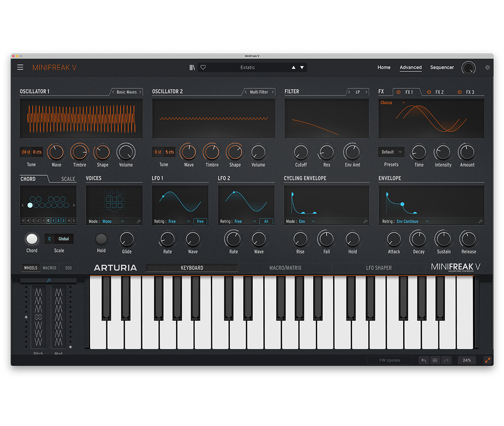Open Cycling Envelope Mode Env dropdown
Image resolution: width=504 pixels, height=426 pixels.
click(x=307, y=221)
